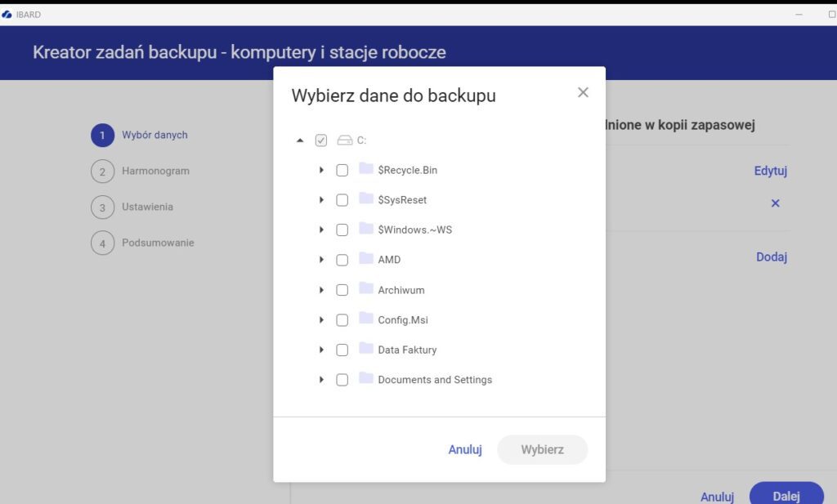This screenshot has width=837, height=504.
Task: Click the Data Faktury folder icon
Action: pos(365,349)
